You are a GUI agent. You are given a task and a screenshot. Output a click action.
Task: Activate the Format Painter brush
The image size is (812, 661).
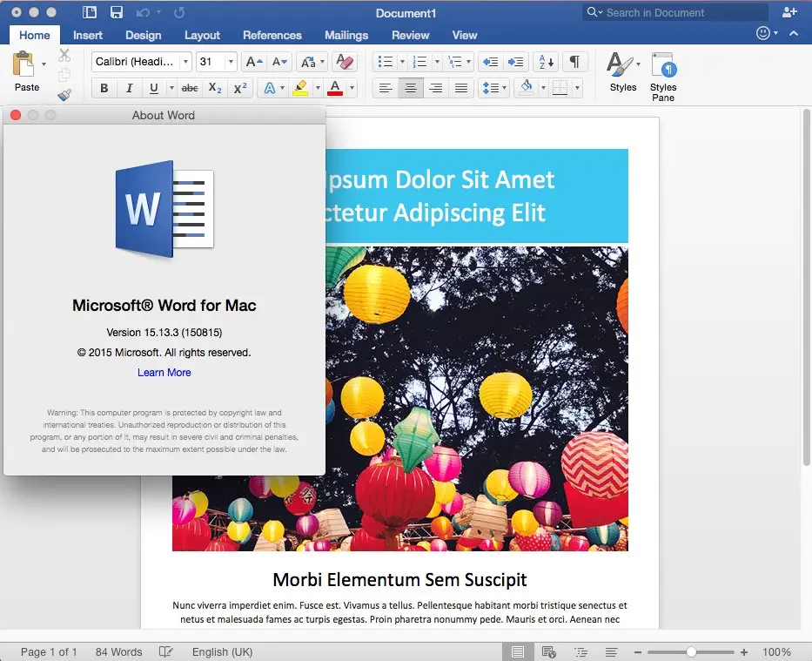64,95
